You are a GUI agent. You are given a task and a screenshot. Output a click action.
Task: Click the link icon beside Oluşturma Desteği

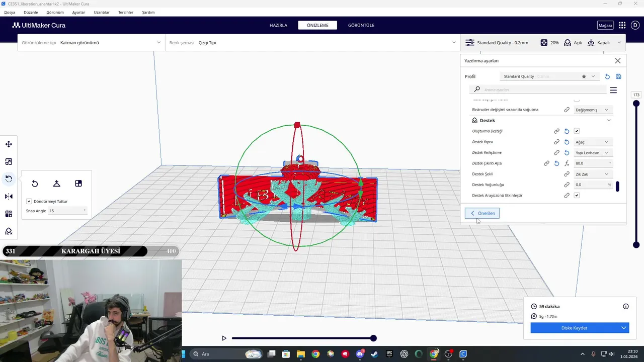click(x=556, y=131)
